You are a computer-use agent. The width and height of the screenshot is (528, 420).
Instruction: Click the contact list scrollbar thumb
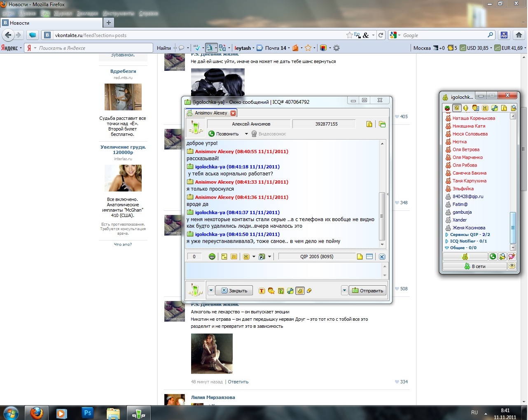tap(513, 228)
